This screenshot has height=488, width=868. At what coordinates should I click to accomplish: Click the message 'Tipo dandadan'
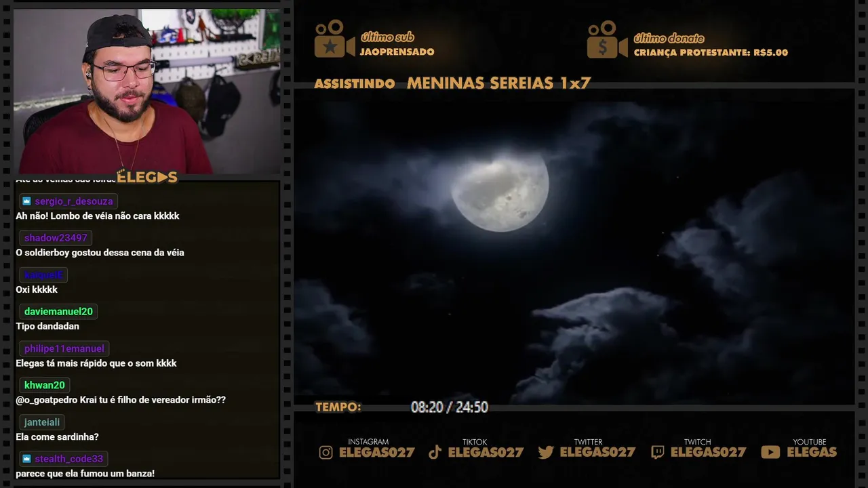pos(47,326)
